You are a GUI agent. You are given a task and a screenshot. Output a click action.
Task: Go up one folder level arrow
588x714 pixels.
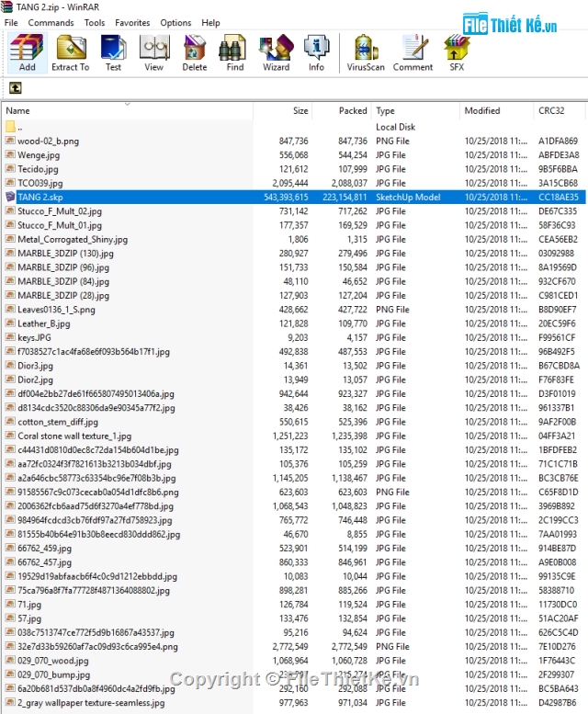(15, 87)
